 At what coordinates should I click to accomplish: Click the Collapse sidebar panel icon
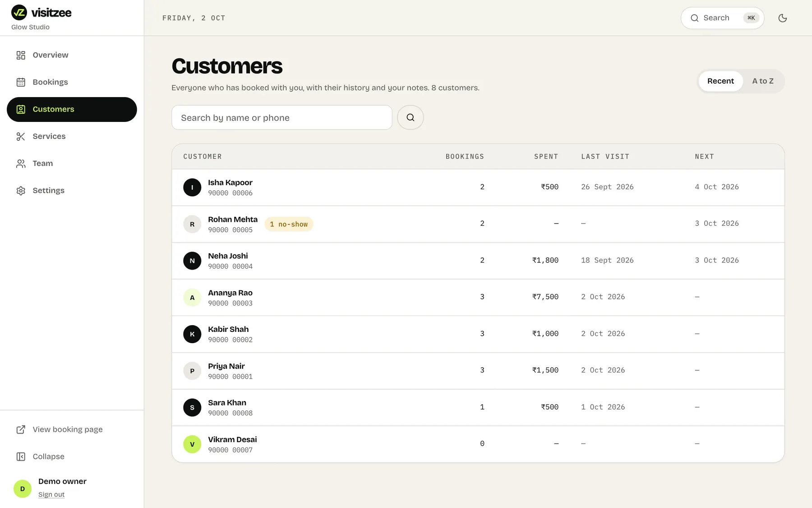pos(21,457)
